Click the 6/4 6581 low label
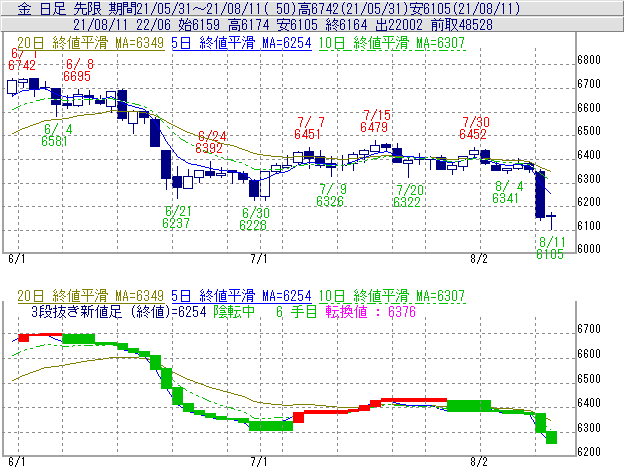 tap(55, 135)
